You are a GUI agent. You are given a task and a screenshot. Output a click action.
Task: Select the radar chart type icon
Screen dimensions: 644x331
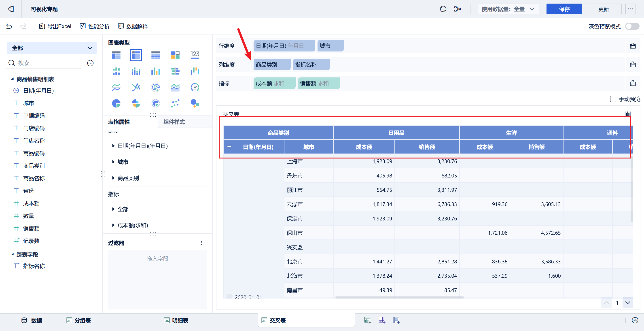[x=155, y=87]
